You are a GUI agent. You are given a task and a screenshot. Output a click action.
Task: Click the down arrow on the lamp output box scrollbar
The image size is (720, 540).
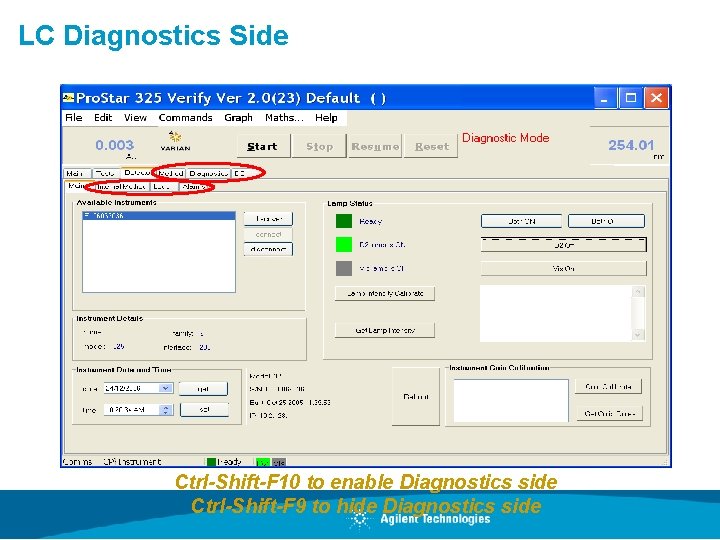pos(638,335)
